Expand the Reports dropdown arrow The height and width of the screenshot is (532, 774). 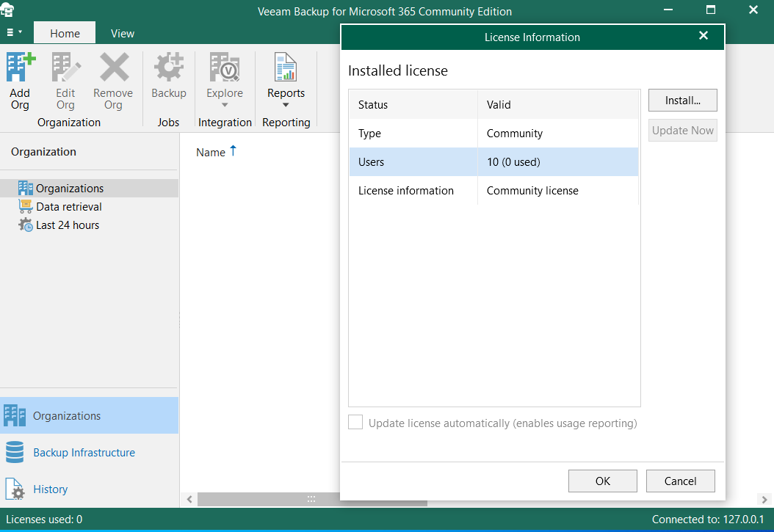coord(286,105)
